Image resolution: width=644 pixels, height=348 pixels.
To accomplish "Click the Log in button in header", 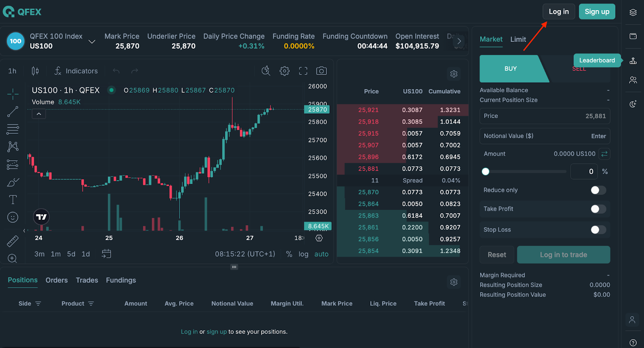I will (559, 12).
